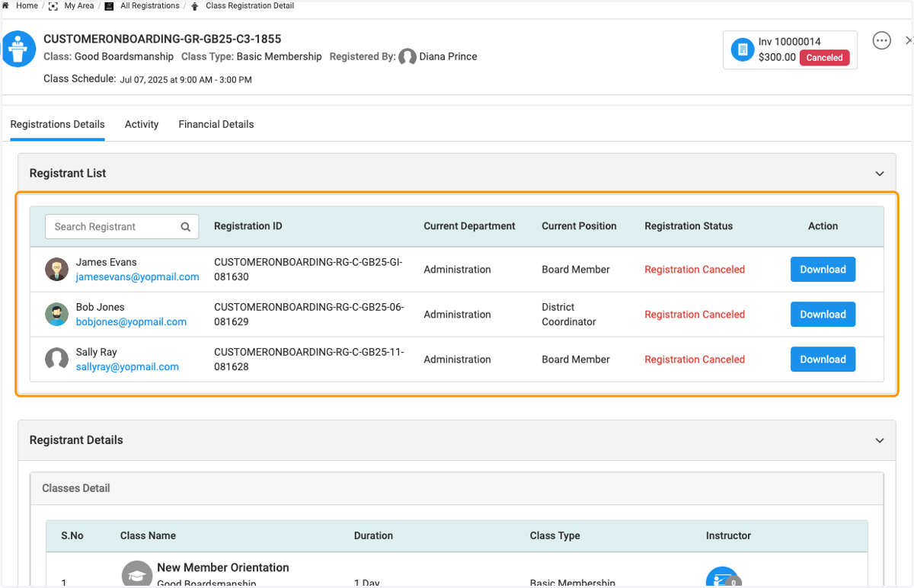914x588 pixels.
Task: Click the Home icon in breadcrumb
Action: tap(6, 5)
